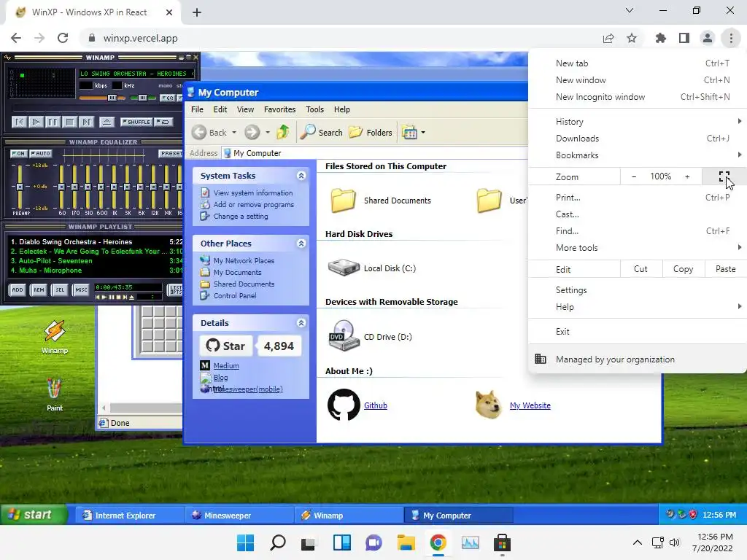Open Tools menu in My Computer
Image resolution: width=747 pixels, height=560 pixels.
point(315,109)
